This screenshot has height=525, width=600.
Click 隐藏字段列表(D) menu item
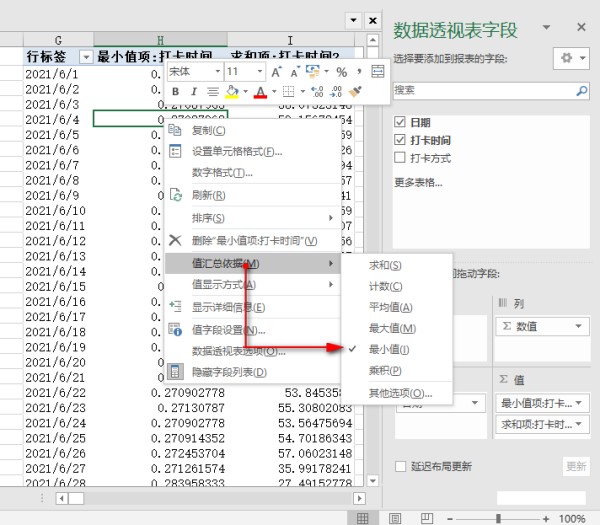253,372
